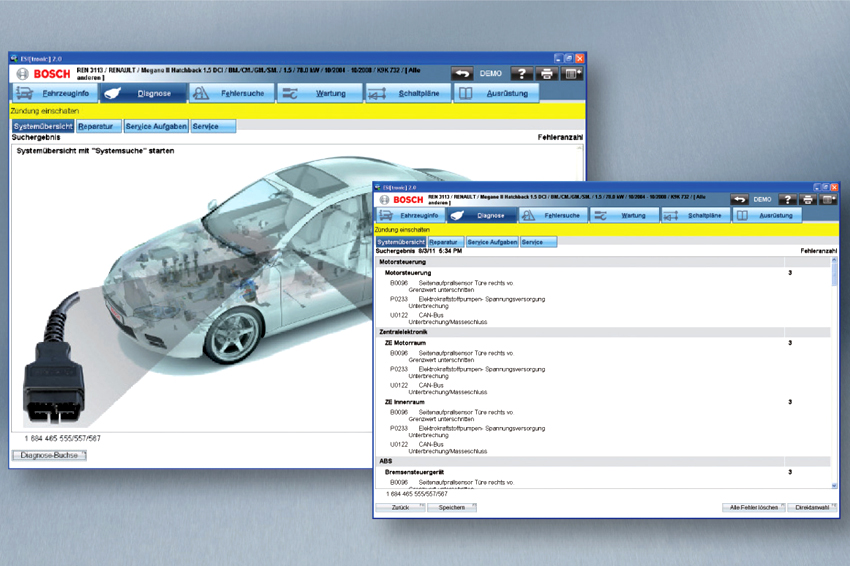Click the transparent car image in the rear window
850x566 pixels.
click(x=239, y=260)
